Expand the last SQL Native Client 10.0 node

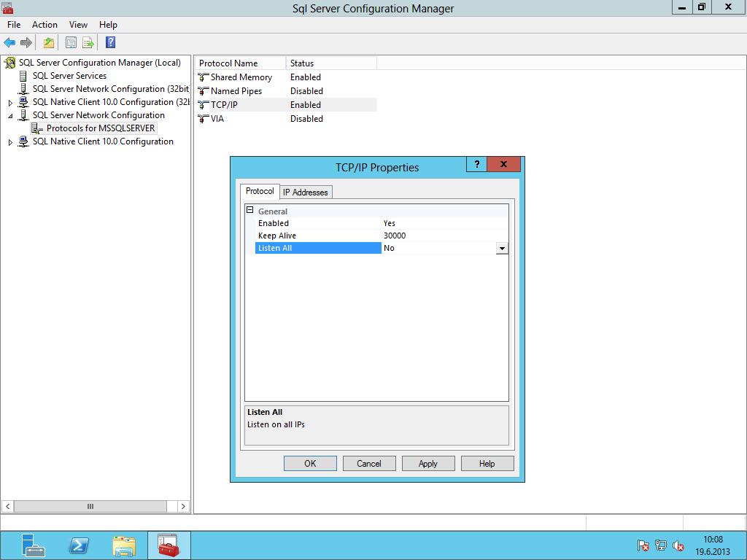point(10,142)
